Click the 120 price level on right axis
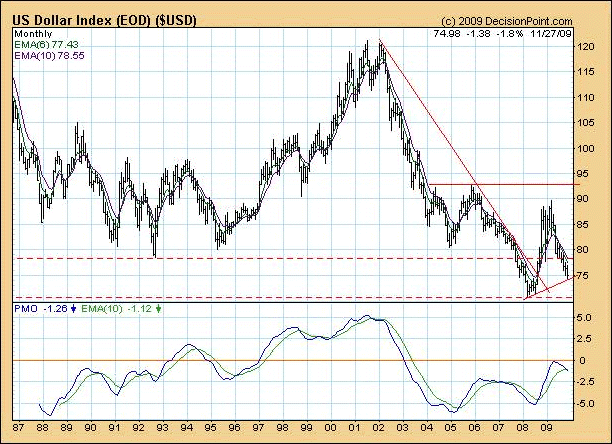 [591, 47]
